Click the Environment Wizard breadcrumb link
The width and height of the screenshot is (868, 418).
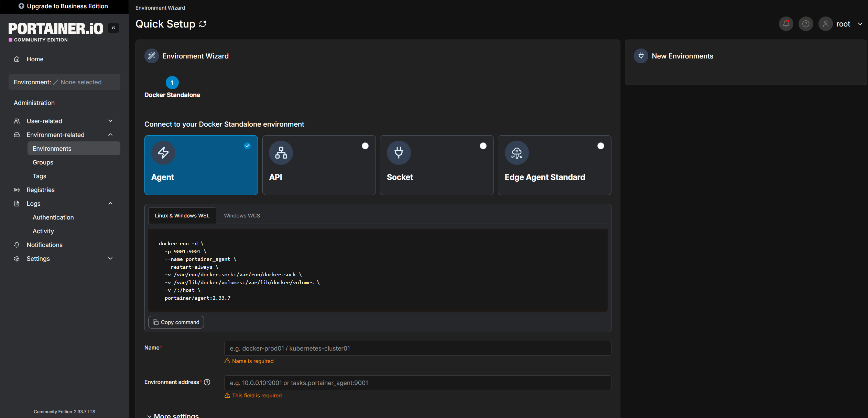click(160, 8)
